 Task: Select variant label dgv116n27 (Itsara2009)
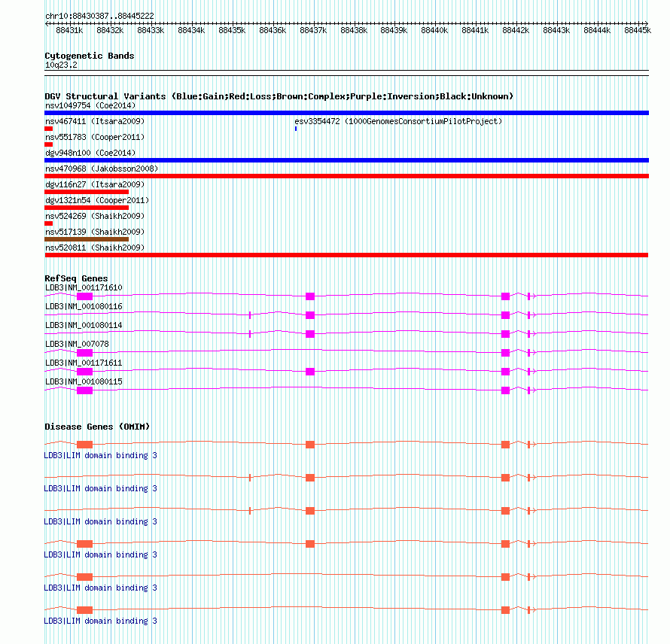pyautogui.click(x=95, y=184)
